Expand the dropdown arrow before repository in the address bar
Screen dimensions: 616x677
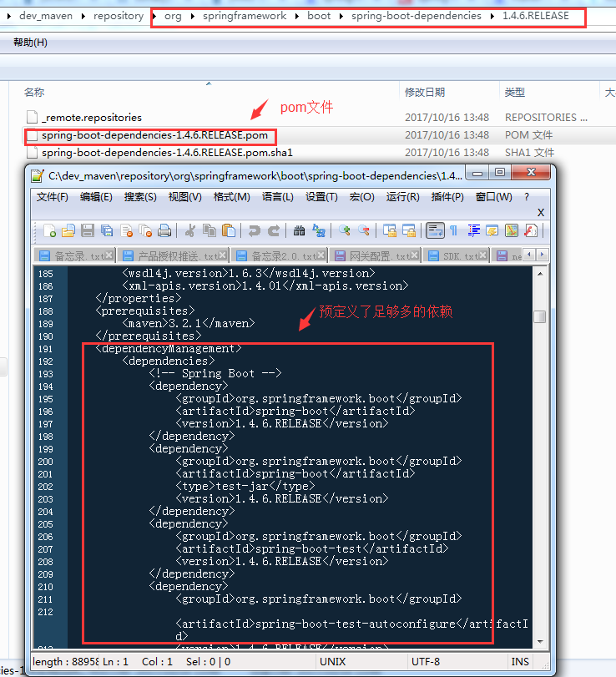(x=83, y=17)
